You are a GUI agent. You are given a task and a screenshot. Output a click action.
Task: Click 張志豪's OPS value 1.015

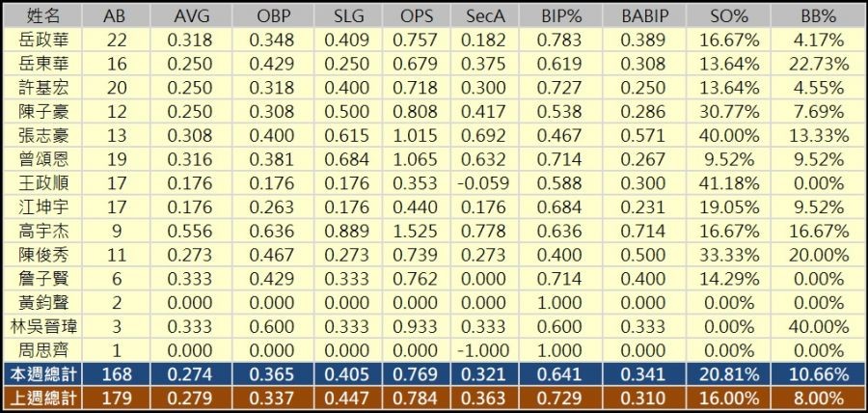(x=415, y=135)
